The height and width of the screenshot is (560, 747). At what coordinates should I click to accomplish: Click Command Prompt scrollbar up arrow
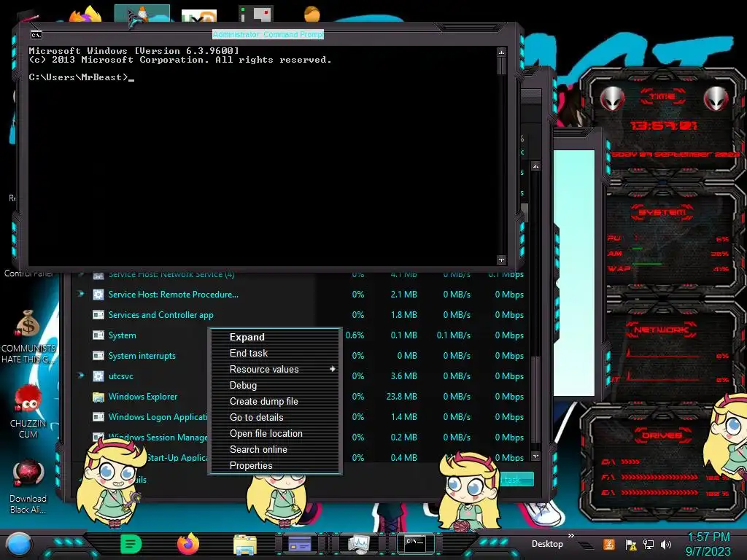coord(501,52)
